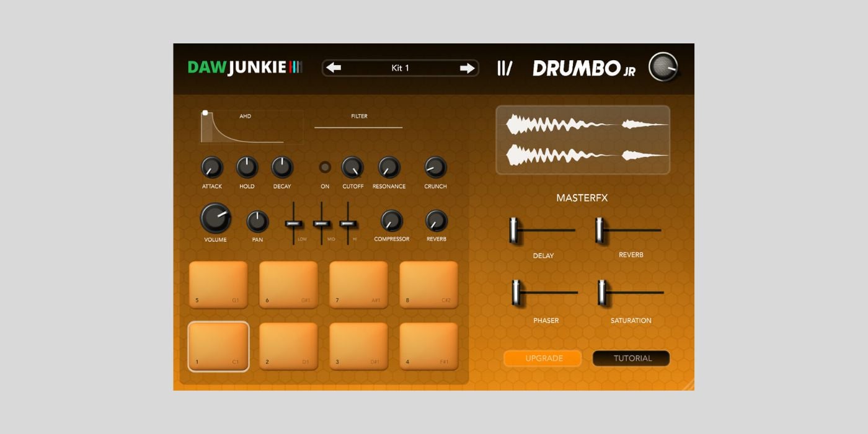The height and width of the screenshot is (434, 868).
Task: Click the Saturation slider handle
Action: tap(601, 293)
